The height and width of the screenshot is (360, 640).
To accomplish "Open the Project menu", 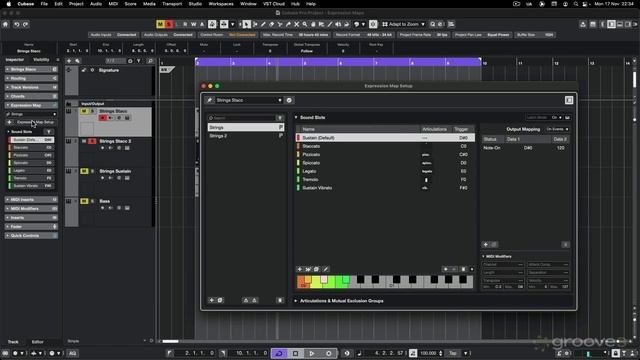I will 76,4.
